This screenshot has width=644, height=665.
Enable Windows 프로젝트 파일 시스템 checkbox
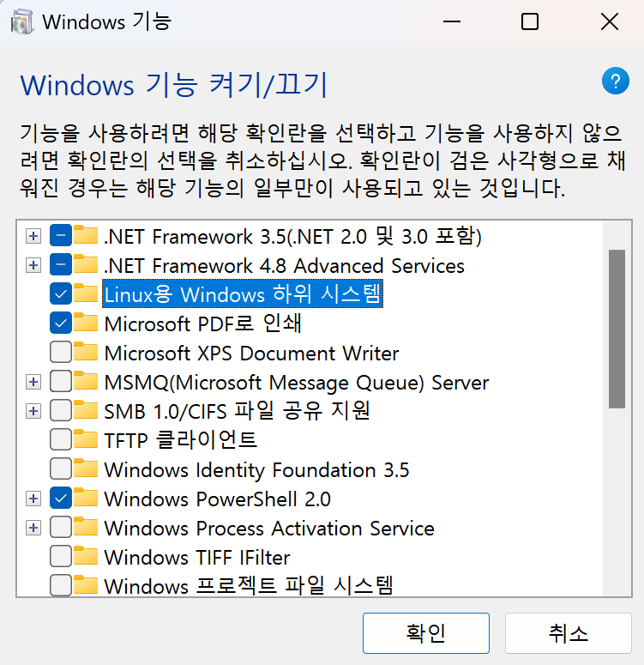click(61, 586)
